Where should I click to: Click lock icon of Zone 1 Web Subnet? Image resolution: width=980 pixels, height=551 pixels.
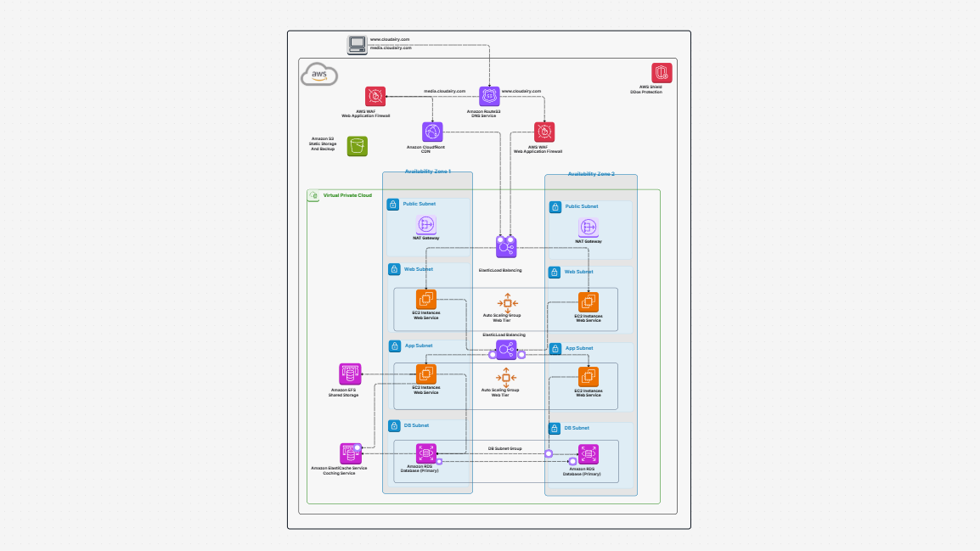(394, 269)
